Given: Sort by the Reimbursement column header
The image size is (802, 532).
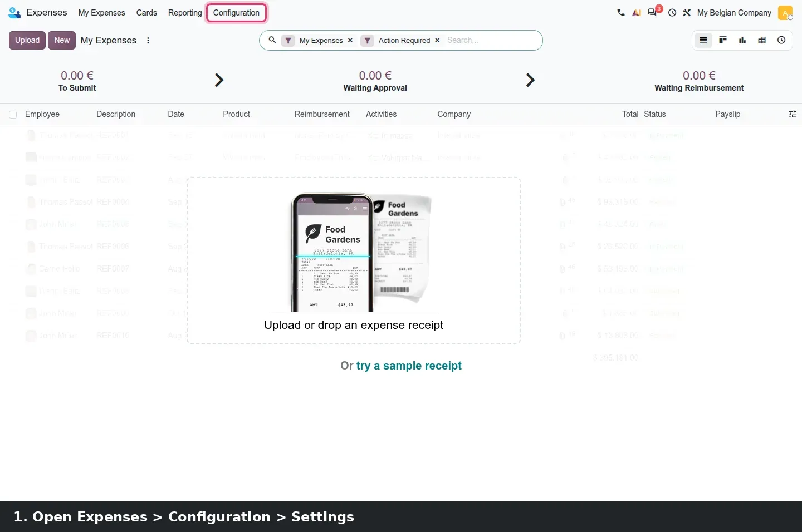Looking at the screenshot, I should [x=322, y=114].
